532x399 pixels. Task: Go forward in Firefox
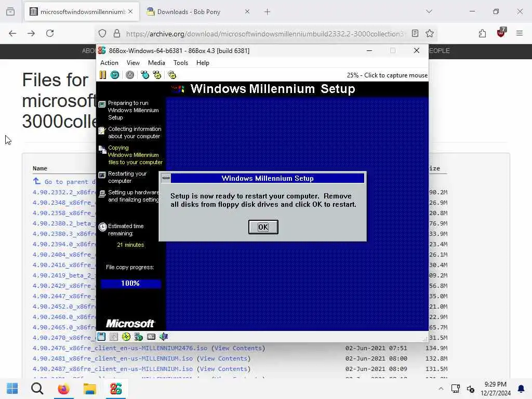click(31, 33)
